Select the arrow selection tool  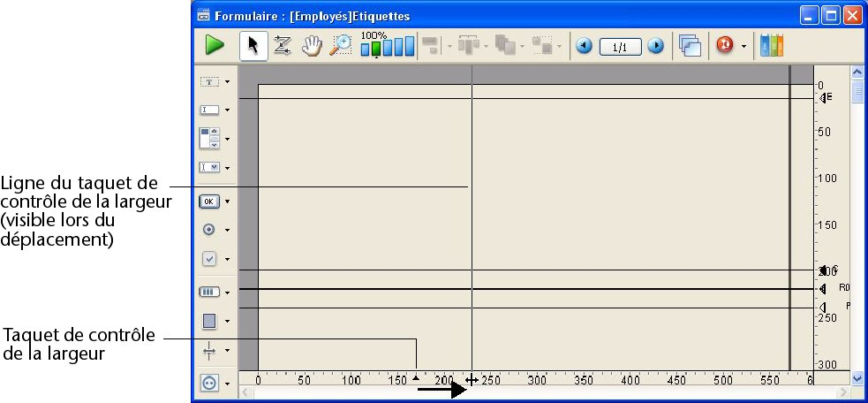[x=253, y=46]
